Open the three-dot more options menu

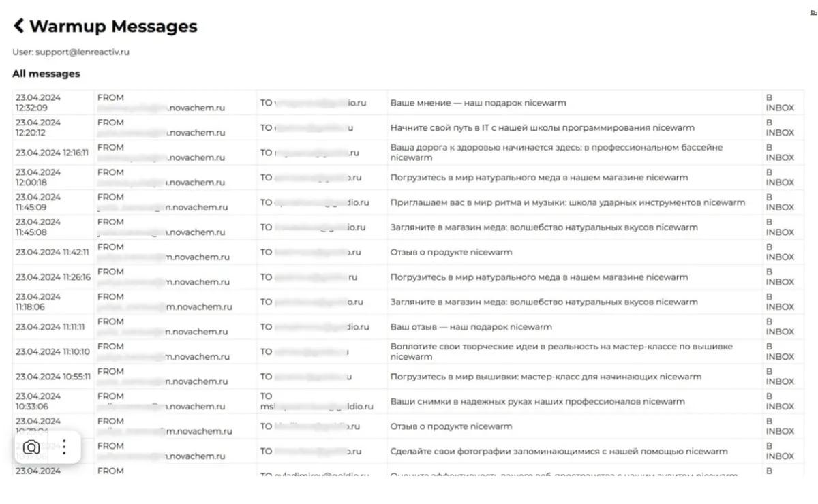point(64,447)
